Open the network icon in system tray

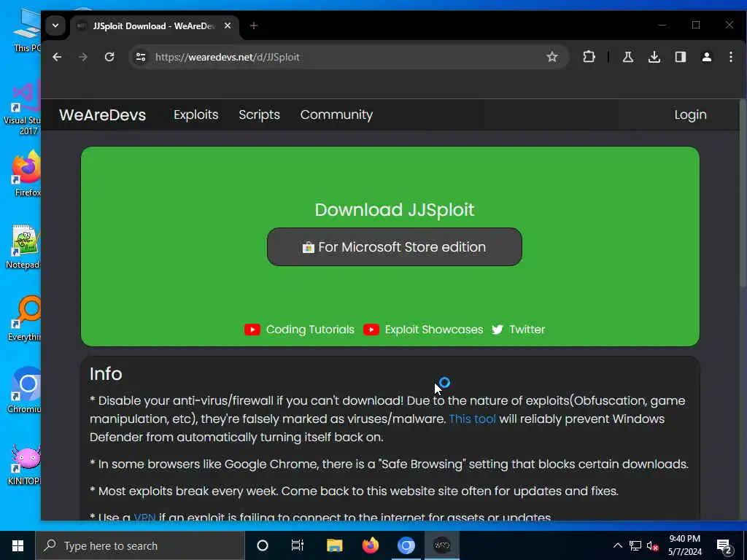(x=635, y=545)
